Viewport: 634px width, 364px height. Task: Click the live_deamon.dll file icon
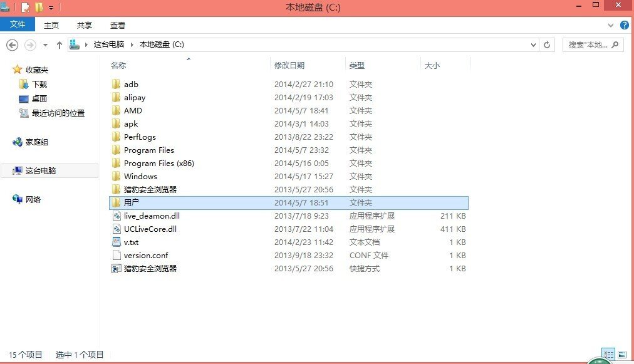pyautogui.click(x=117, y=216)
